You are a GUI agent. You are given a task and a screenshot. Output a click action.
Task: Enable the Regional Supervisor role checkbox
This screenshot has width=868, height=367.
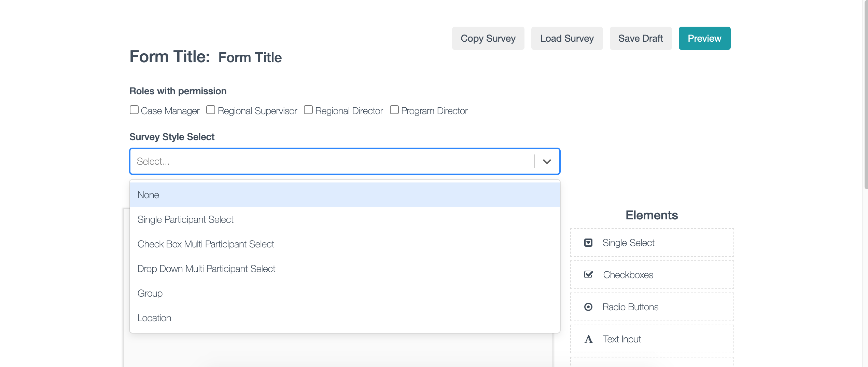click(211, 110)
